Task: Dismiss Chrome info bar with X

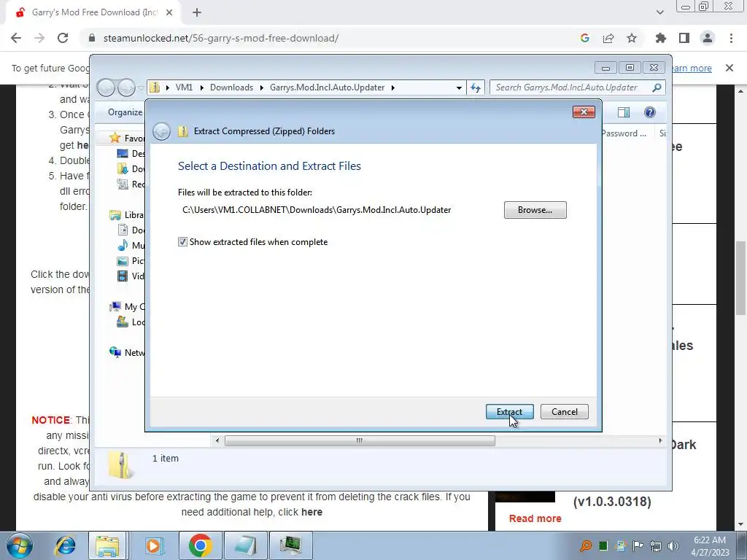Action: (729, 68)
